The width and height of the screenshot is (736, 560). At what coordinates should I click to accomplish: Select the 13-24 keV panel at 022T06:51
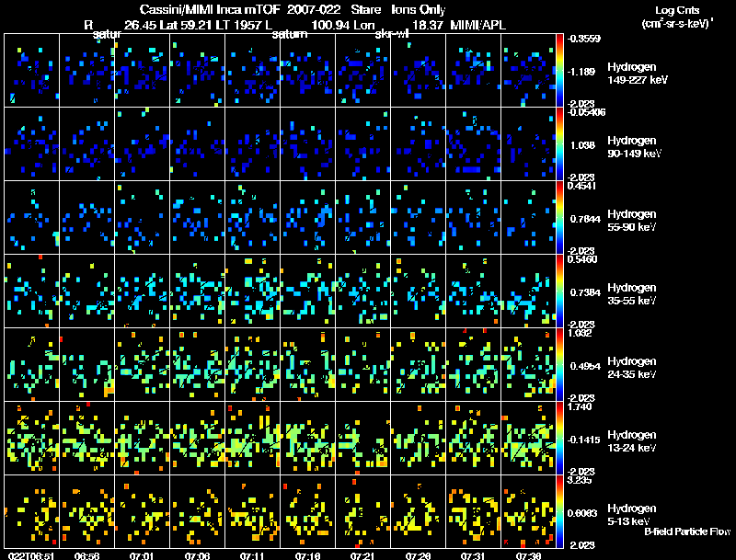(x=32, y=439)
